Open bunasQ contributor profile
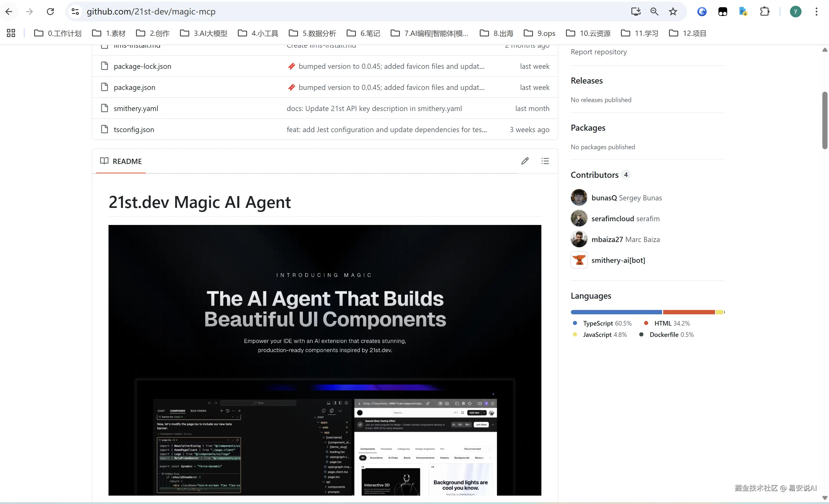 pos(604,198)
